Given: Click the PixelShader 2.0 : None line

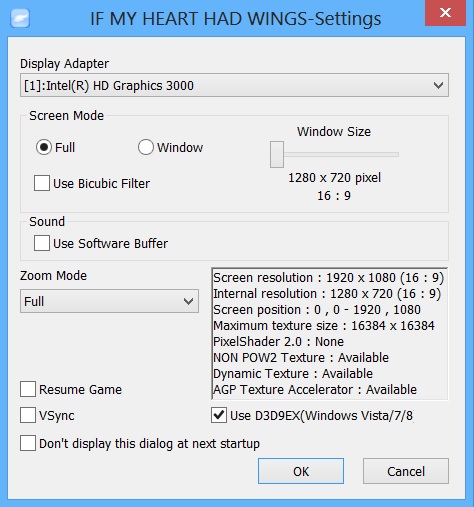Looking at the screenshot, I should click(x=278, y=341).
